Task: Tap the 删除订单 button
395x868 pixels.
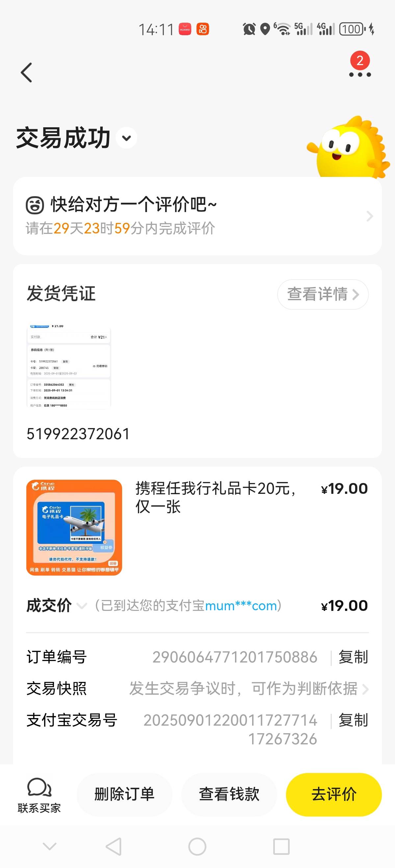Action: pyautogui.click(x=124, y=794)
